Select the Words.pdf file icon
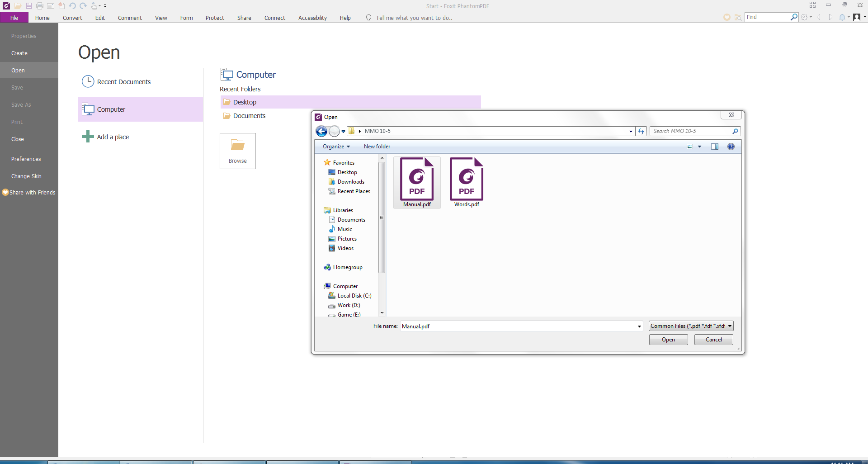Image resolution: width=868 pixels, height=464 pixels. [467, 180]
